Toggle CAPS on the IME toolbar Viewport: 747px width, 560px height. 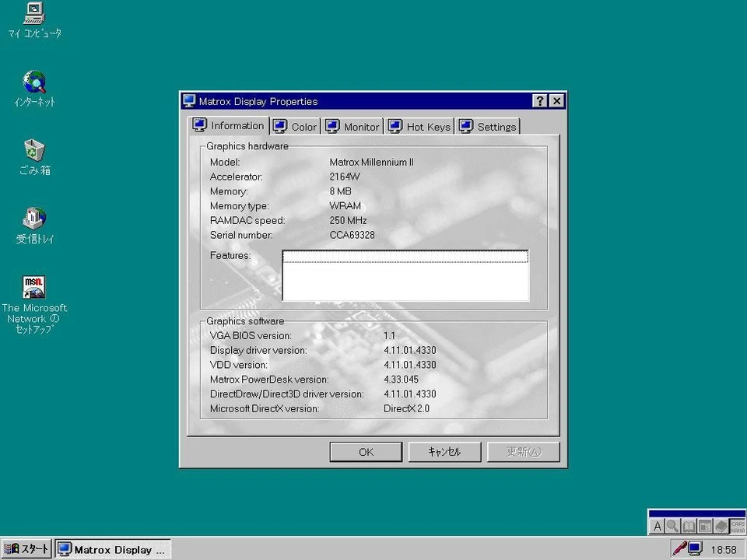click(x=737, y=522)
